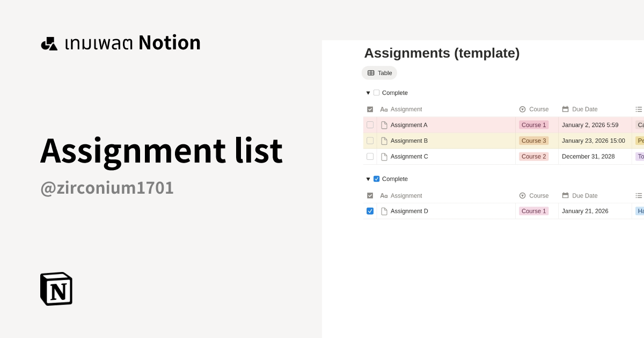
Task: Click the page icon of Assignment C
Action: pyautogui.click(x=384, y=157)
